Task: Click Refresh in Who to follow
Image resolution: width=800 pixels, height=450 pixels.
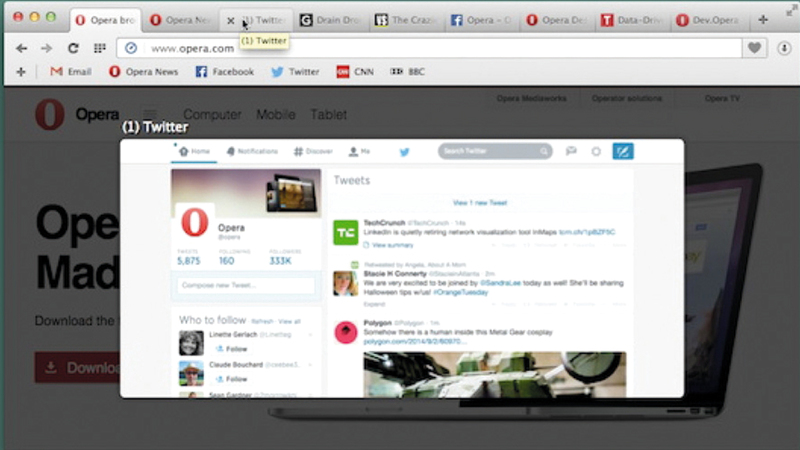Action: coord(262,322)
